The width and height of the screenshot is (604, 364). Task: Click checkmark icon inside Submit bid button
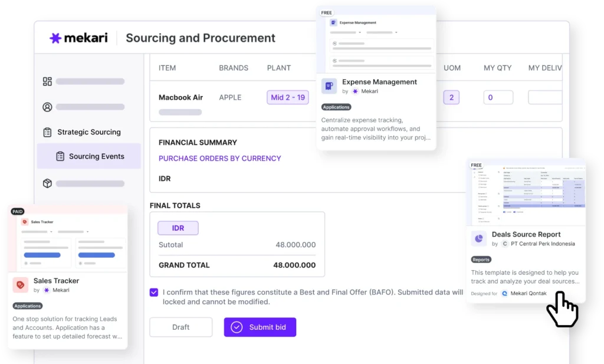coord(237,327)
